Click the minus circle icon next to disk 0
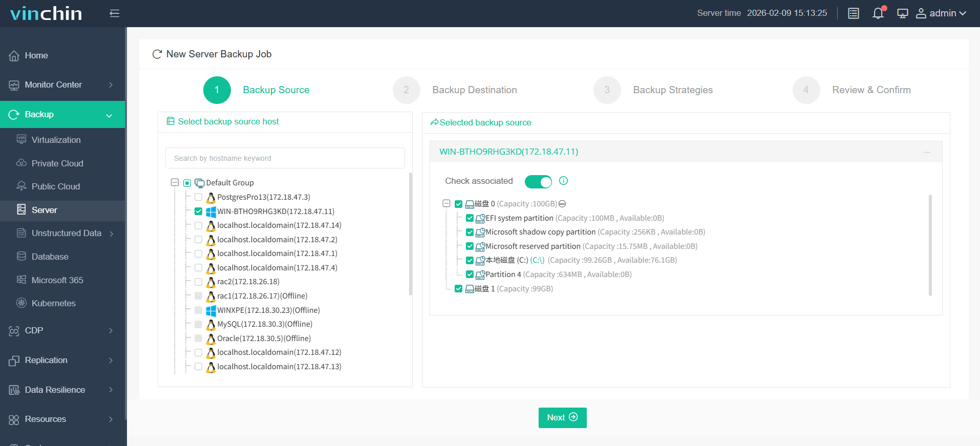This screenshot has height=446, width=980. pos(562,204)
